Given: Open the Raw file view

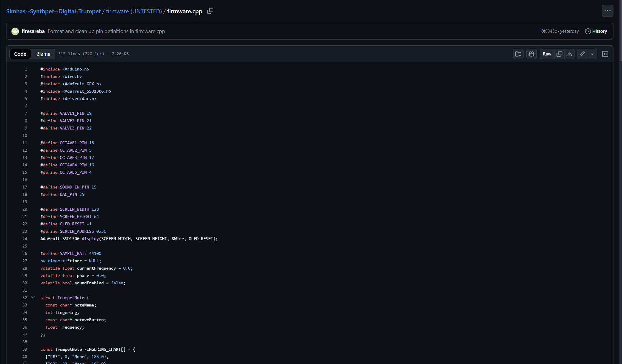Looking at the screenshot, I should (547, 54).
